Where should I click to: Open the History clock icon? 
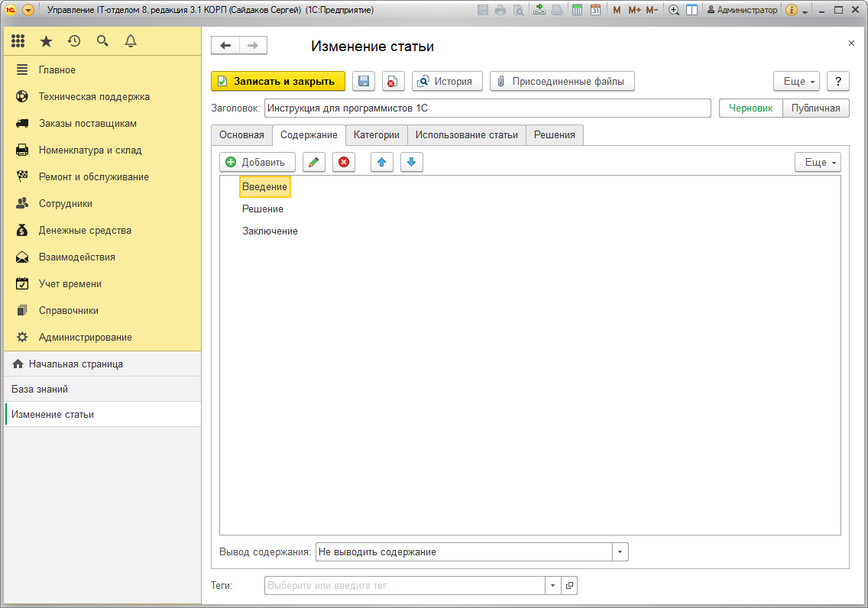pyautogui.click(x=74, y=41)
